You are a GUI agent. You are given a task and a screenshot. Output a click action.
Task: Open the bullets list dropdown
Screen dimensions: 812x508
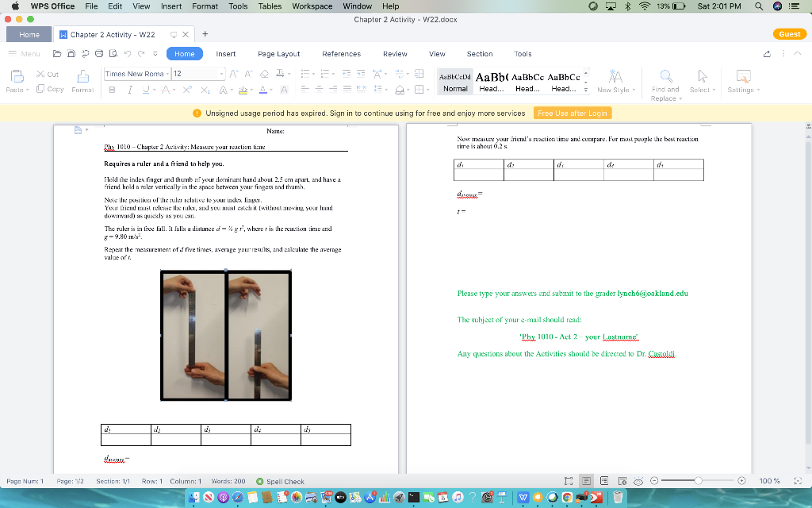(312, 74)
